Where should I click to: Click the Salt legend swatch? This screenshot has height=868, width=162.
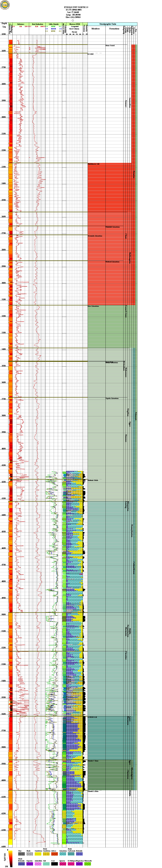pyautogui.click(x=46, y=864)
